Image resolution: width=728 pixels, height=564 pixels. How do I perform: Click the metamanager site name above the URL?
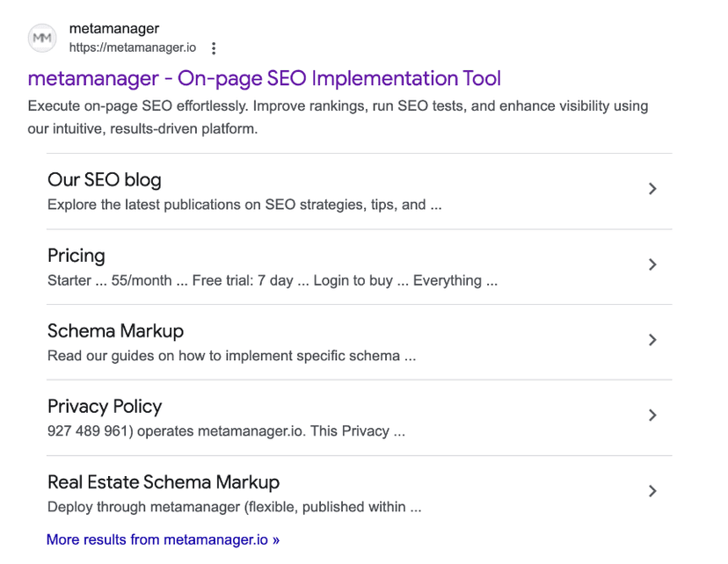click(114, 29)
